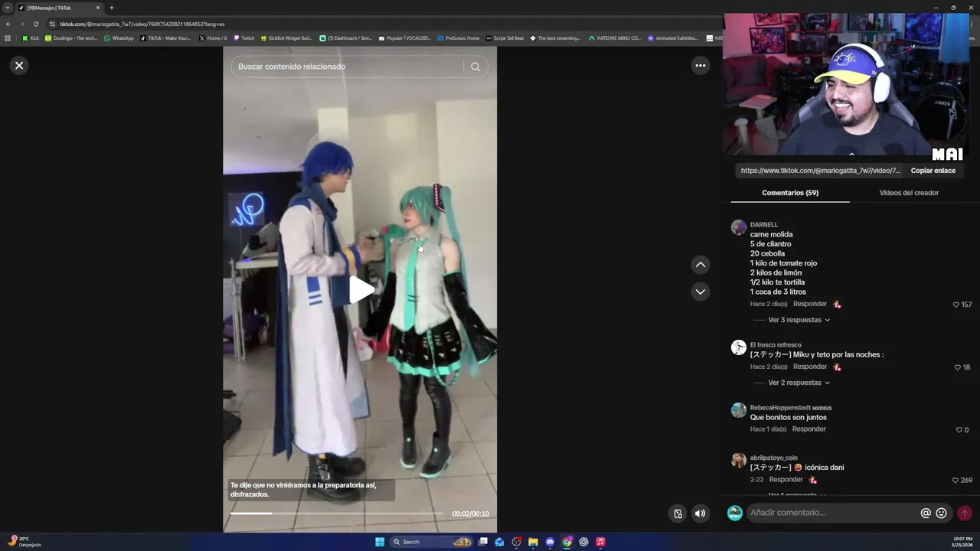980x551 pixels.
Task: Like the Que bonitos son juntos comment
Action: [x=959, y=430]
